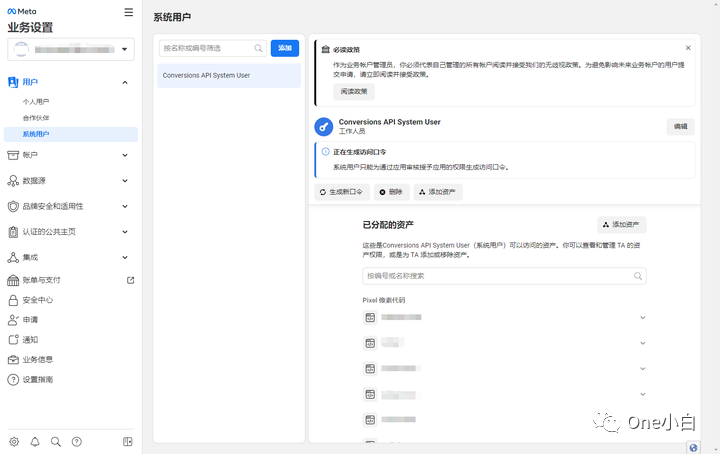Screen dimensions: 720x454
Task: Click the 编辑 button
Action: pyautogui.click(x=681, y=127)
